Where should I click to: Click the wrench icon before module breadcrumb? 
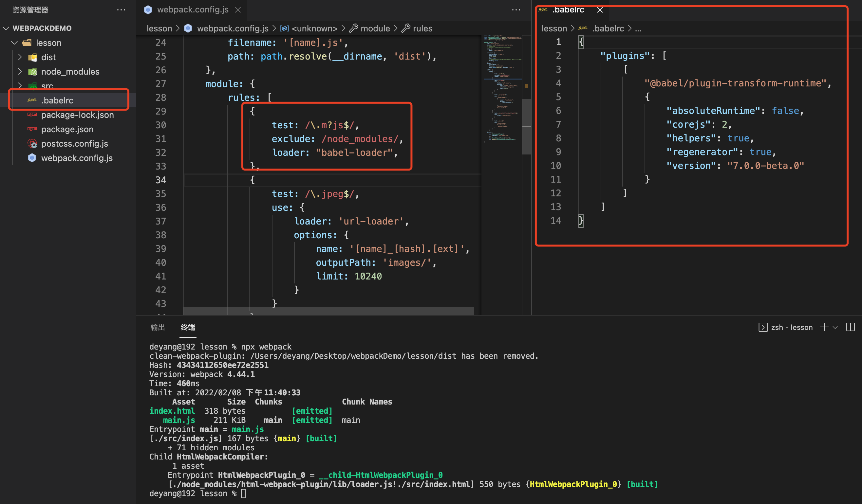coord(354,28)
